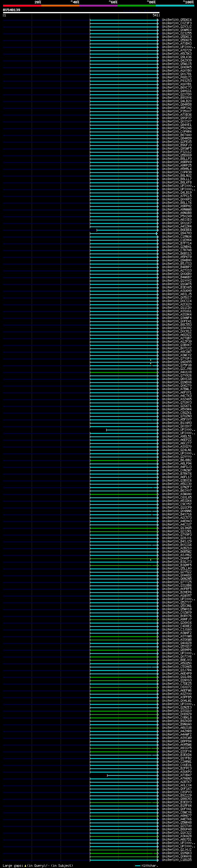Open UniRef100_Q4H1G1 entry
This screenshot has width=197, height=868.
point(177,91)
